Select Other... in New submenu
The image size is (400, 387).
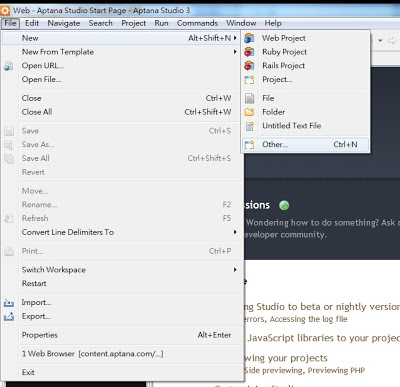306,144
